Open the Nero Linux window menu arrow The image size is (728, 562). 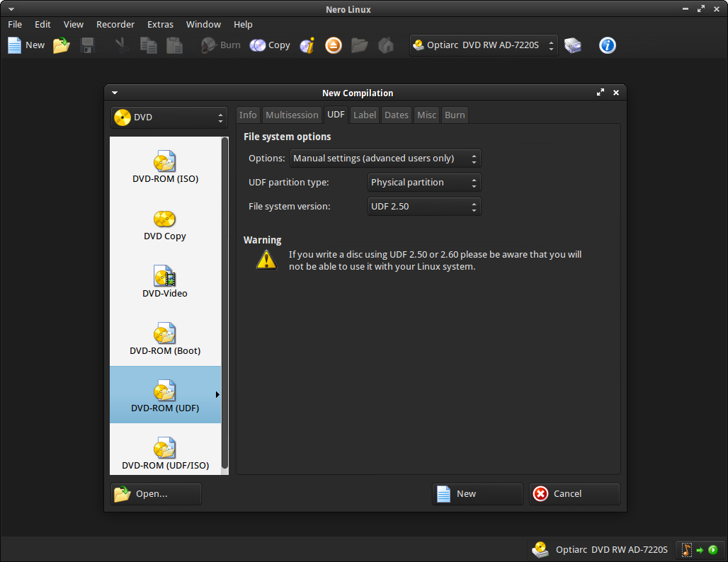pos(11,9)
